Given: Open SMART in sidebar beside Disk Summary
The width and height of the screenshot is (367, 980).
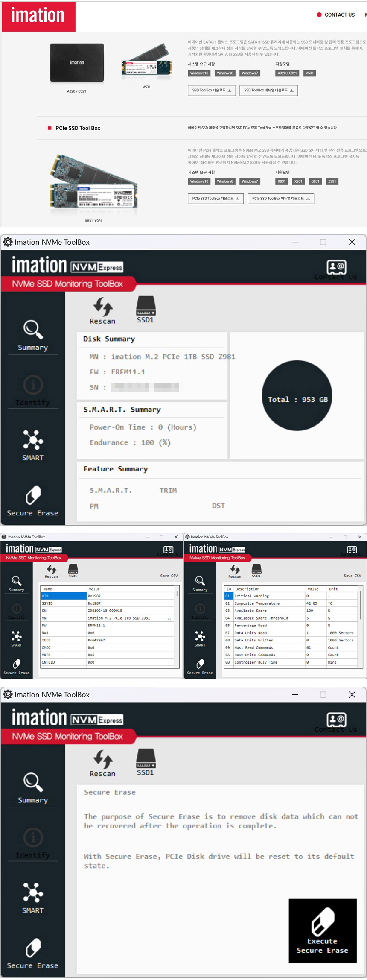Looking at the screenshot, I should 33,445.
